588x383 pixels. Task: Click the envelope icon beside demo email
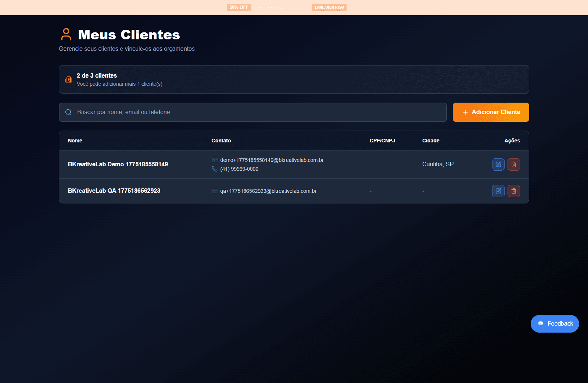[215, 160]
